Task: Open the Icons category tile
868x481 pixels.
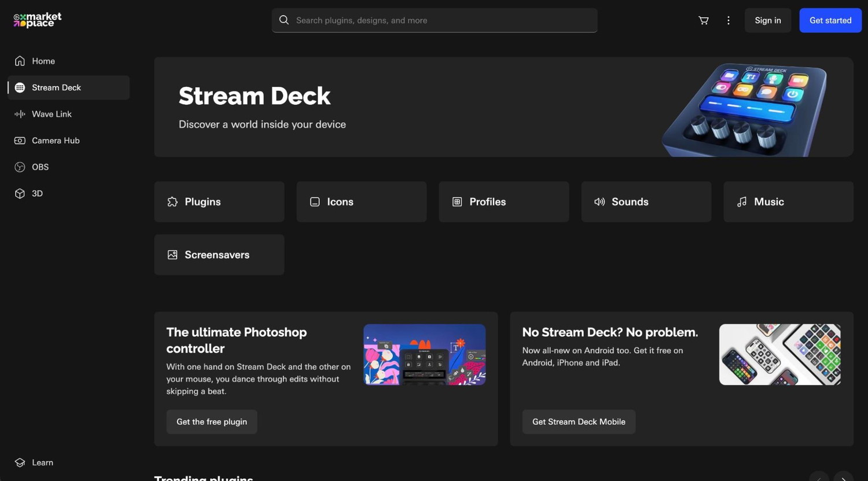Action: [x=361, y=202]
